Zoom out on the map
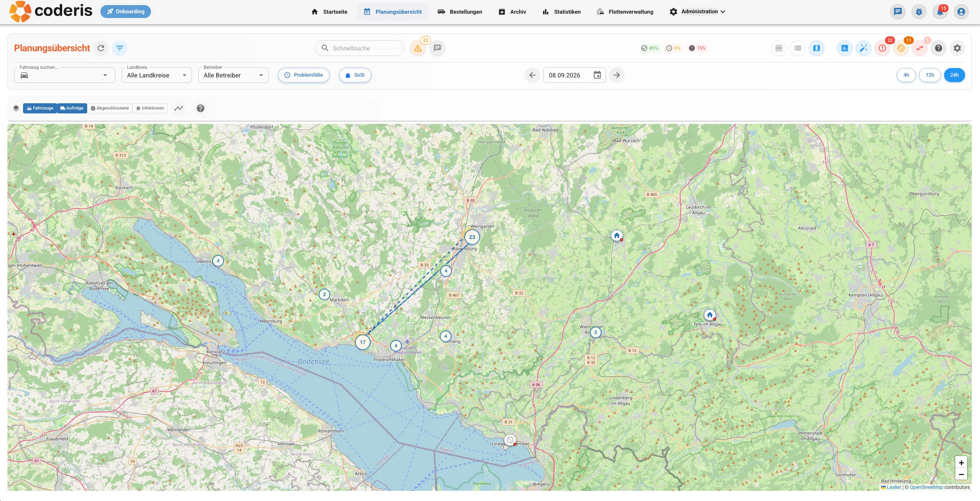The height and width of the screenshot is (501, 980). (961, 474)
